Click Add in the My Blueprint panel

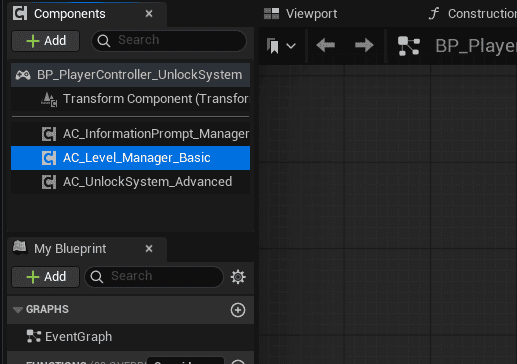point(46,277)
